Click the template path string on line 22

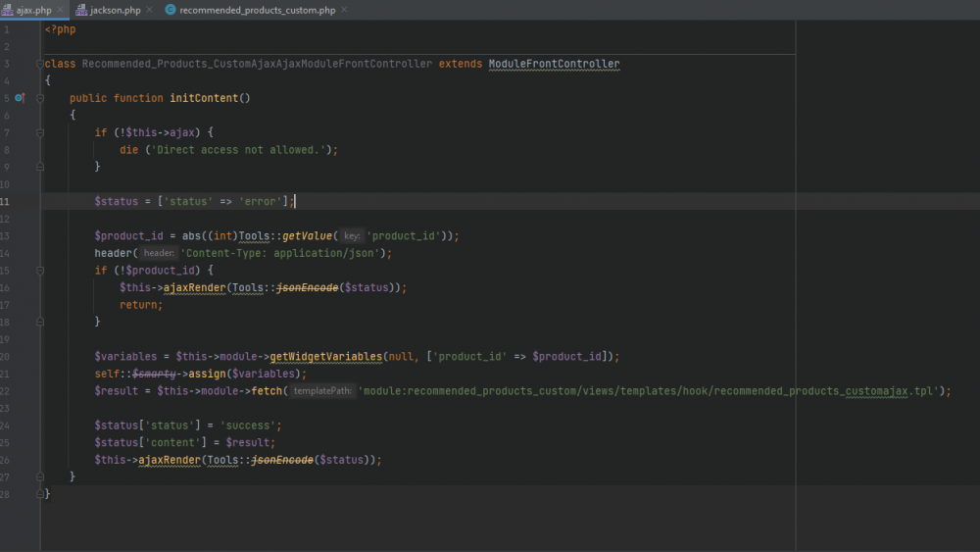(x=648, y=390)
